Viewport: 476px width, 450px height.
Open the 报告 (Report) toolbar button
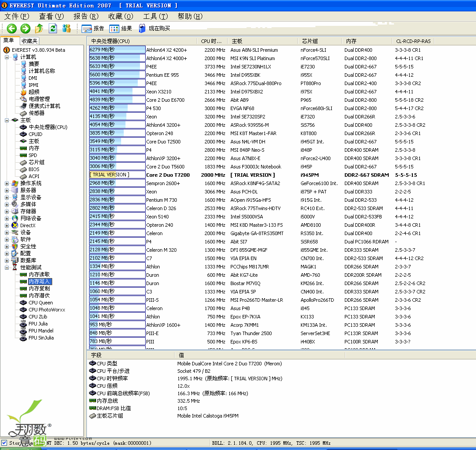[93, 29]
